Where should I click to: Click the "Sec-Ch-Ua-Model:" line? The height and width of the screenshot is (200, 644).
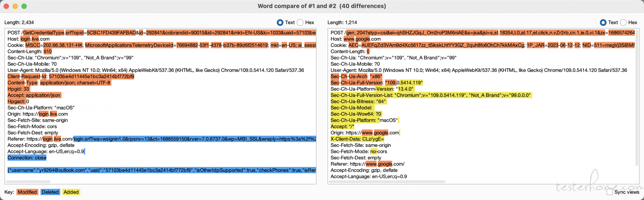point(352,108)
